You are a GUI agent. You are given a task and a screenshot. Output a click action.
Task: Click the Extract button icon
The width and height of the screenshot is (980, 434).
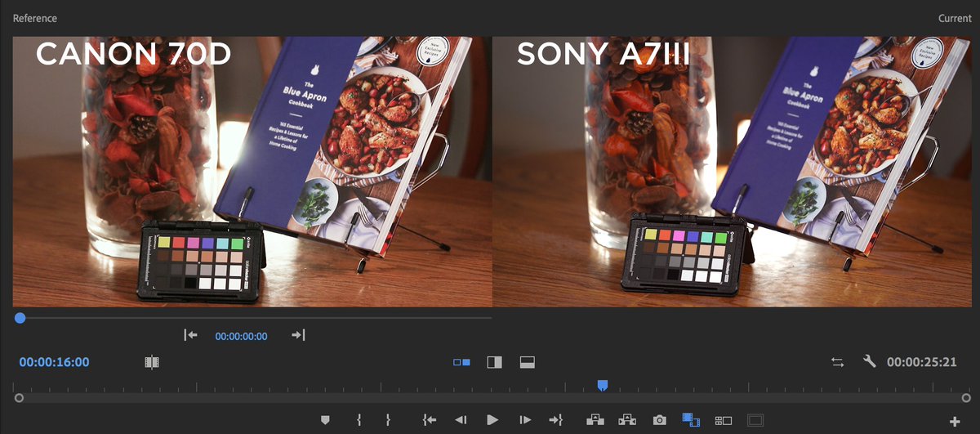pos(627,419)
